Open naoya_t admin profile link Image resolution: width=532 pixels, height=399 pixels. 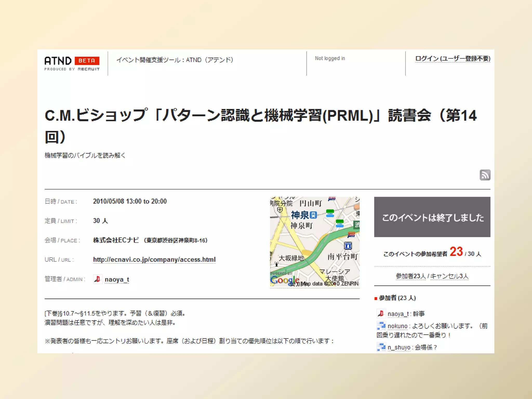pyautogui.click(x=117, y=280)
